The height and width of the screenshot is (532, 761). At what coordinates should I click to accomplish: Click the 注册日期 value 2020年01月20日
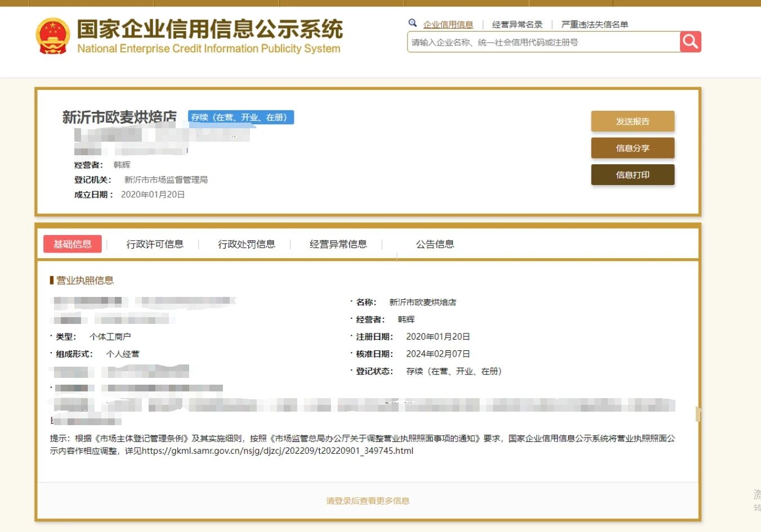(438, 336)
